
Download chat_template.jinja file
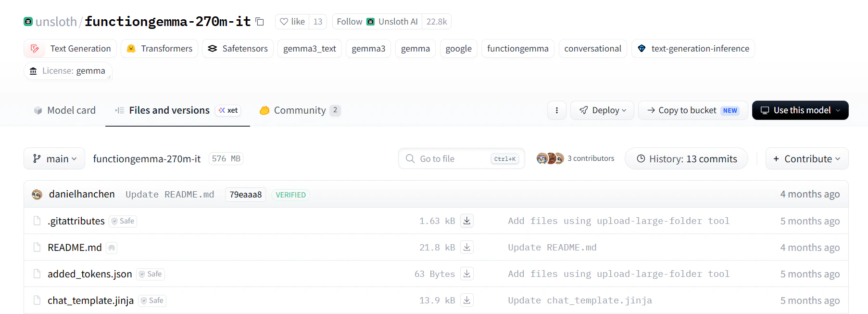pyautogui.click(x=467, y=300)
